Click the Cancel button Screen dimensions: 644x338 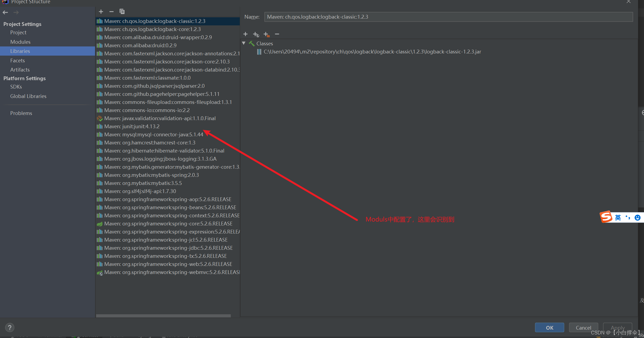[x=583, y=327]
